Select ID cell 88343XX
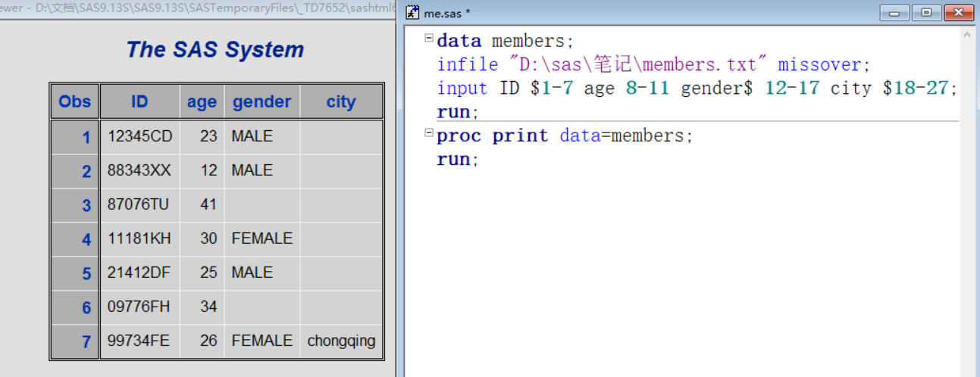Screen dimensions: 980x377 139,171
